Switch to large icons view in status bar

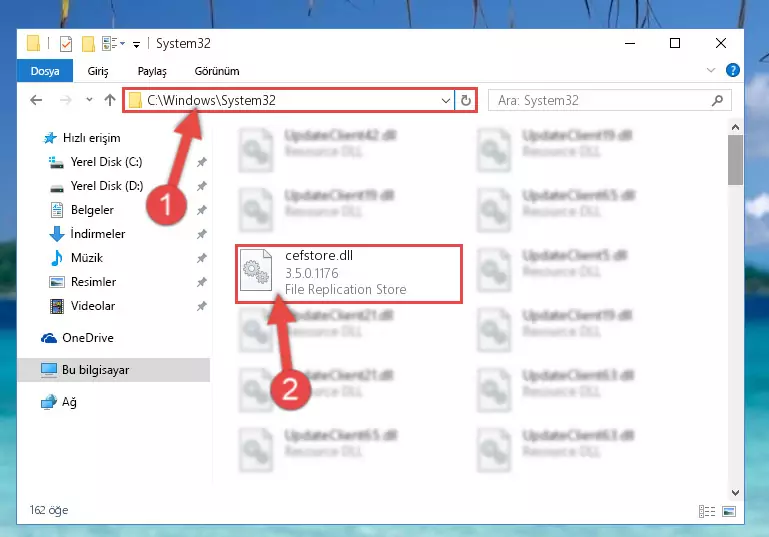[x=729, y=511]
